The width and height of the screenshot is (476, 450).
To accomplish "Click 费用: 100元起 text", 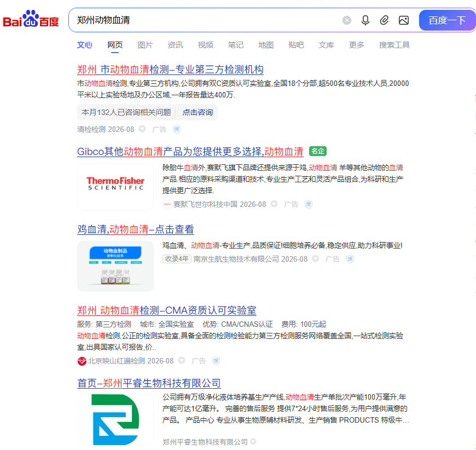I will click(304, 324).
